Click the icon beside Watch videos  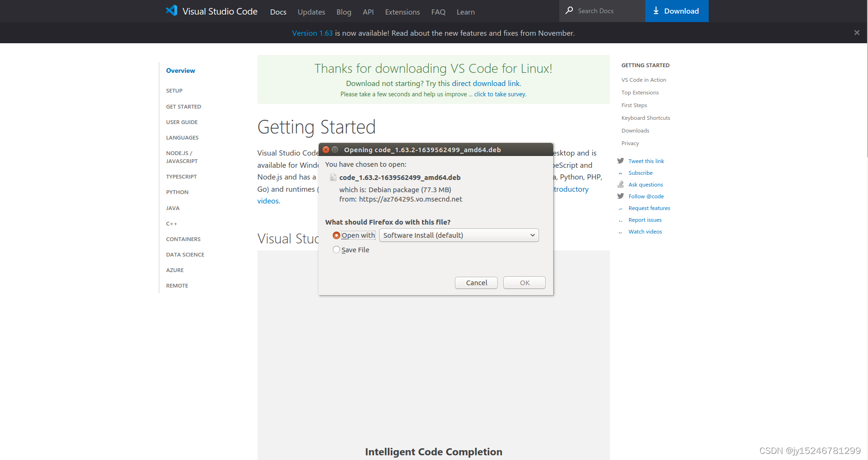coord(620,232)
